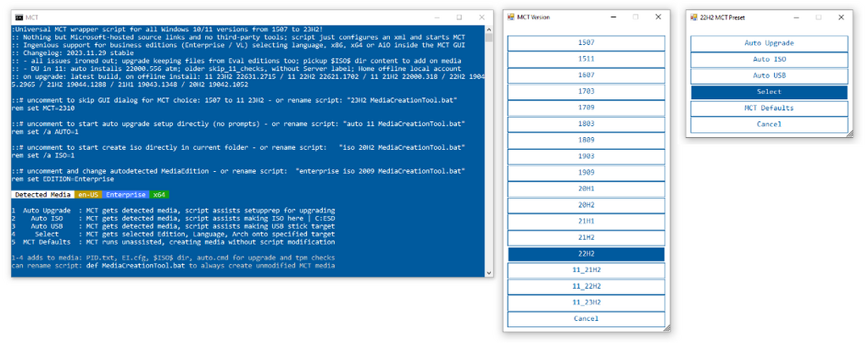The height and width of the screenshot is (343, 868).
Task: Click the 'en-US' language tag
Action: (x=88, y=195)
